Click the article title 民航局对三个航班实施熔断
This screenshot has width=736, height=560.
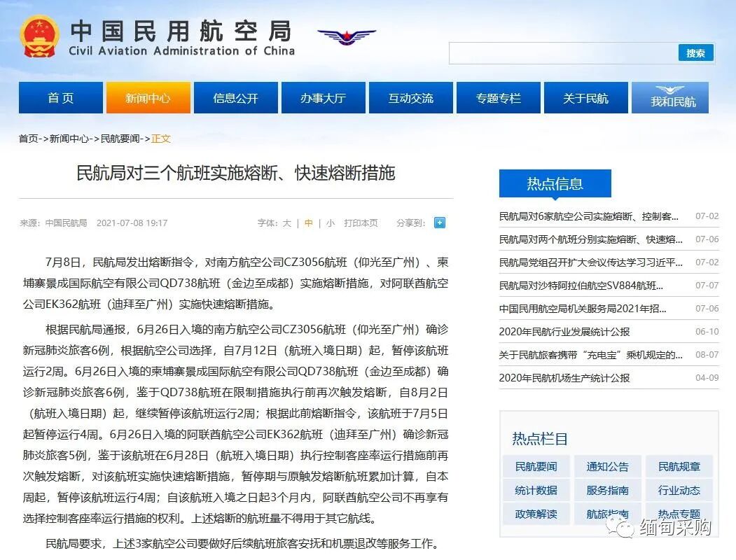coord(235,173)
